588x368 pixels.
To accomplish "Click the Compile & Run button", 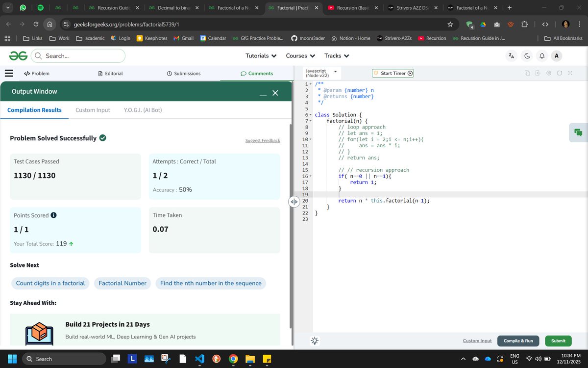I will pyautogui.click(x=518, y=341).
